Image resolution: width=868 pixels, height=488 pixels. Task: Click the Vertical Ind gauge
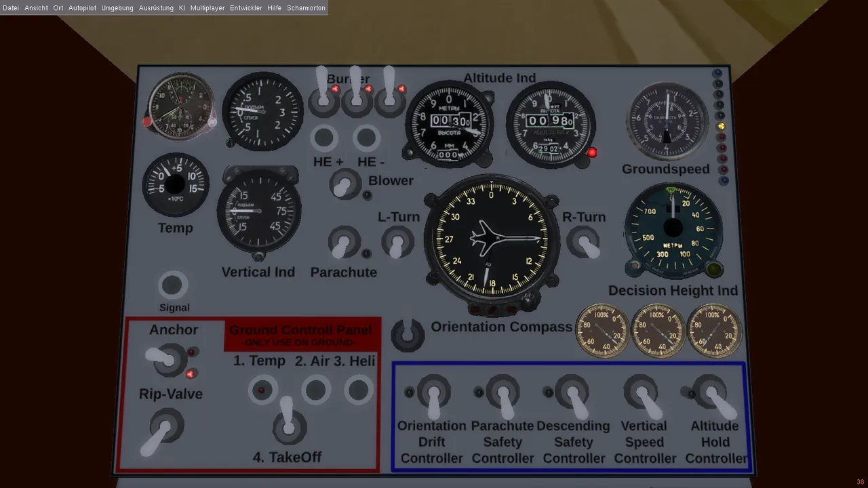click(258, 212)
